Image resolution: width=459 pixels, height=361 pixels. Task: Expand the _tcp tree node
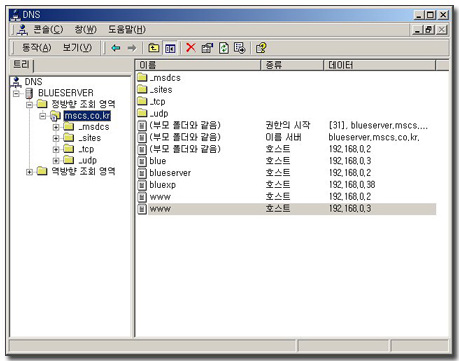(x=56, y=149)
